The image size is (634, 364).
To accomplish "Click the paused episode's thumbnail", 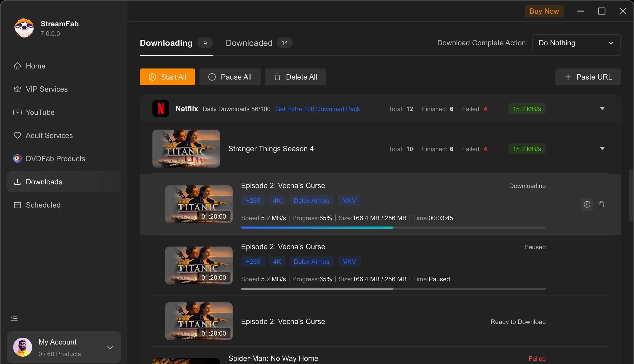I will click(199, 265).
